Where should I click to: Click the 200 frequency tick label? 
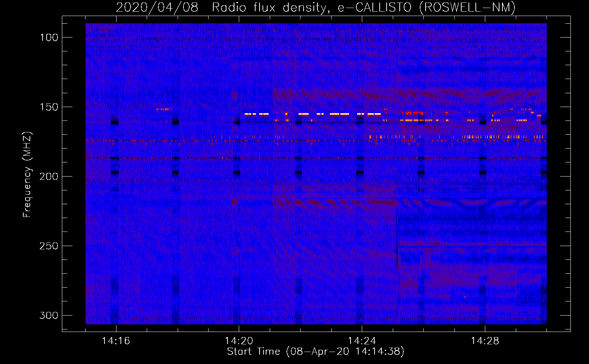[x=49, y=177]
